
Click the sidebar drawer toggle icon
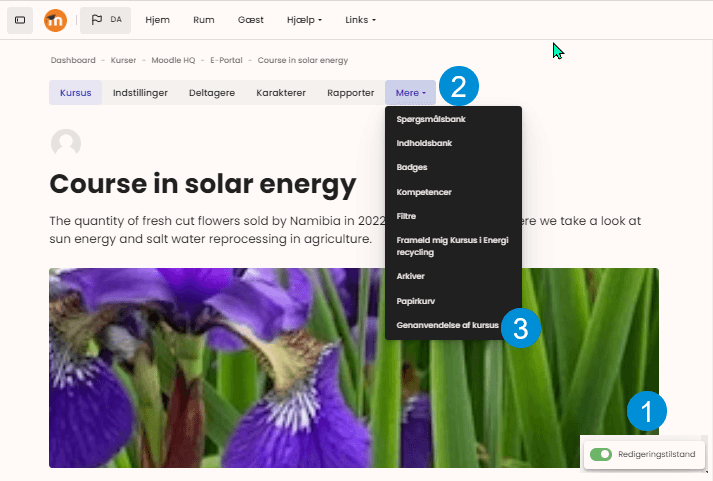20,20
